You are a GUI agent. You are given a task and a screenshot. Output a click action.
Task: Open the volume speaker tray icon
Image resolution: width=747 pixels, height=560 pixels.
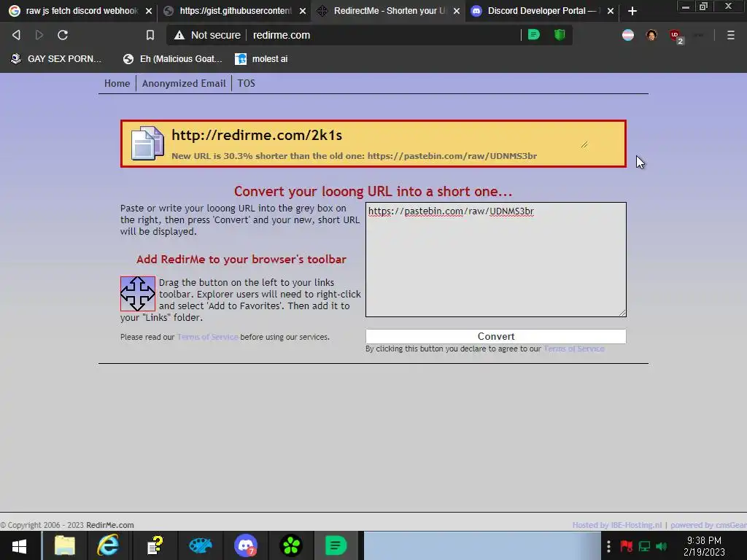(661, 546)
